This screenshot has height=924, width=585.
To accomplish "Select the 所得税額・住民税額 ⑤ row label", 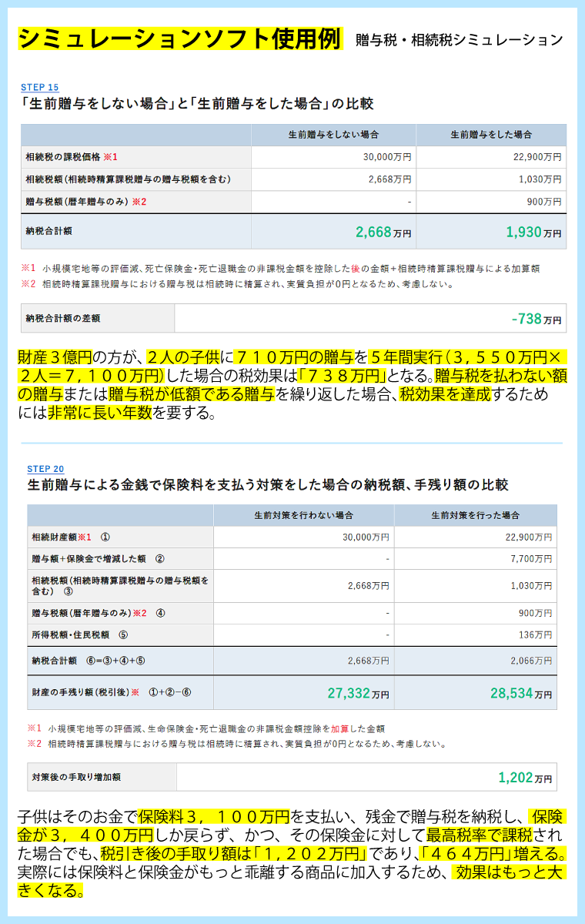I will (79, 635).
